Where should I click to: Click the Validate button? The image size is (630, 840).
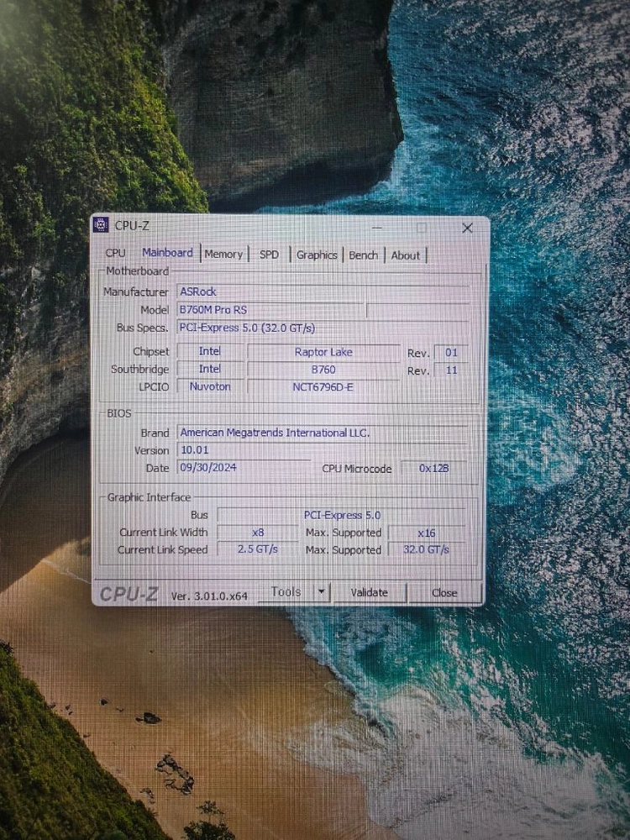tap(369, 592)
